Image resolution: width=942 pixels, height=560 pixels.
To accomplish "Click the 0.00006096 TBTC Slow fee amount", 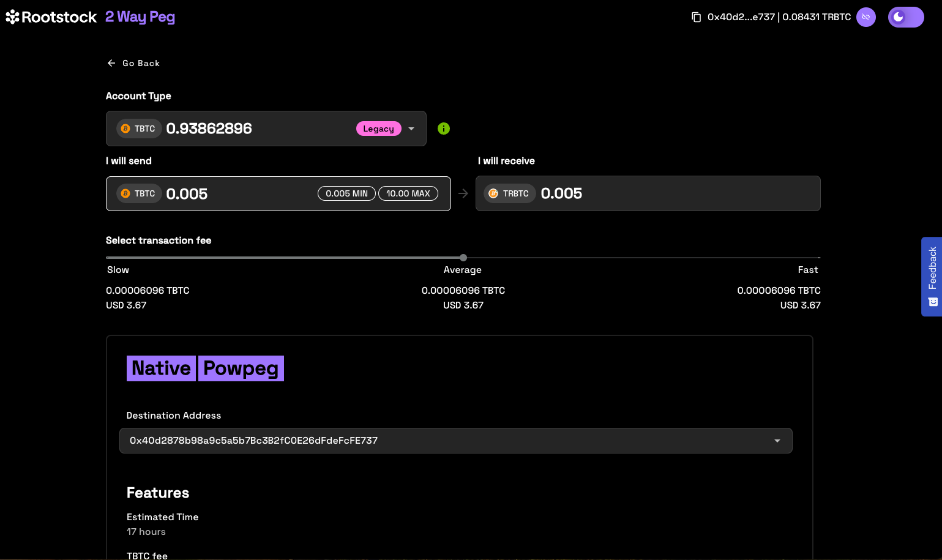I will (x=148, y=291).
